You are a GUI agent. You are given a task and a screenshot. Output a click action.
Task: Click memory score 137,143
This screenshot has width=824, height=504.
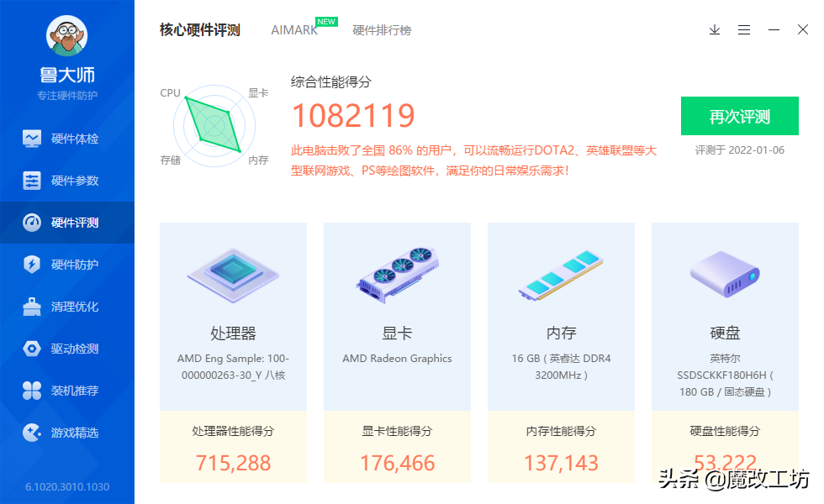click(562, 463)
